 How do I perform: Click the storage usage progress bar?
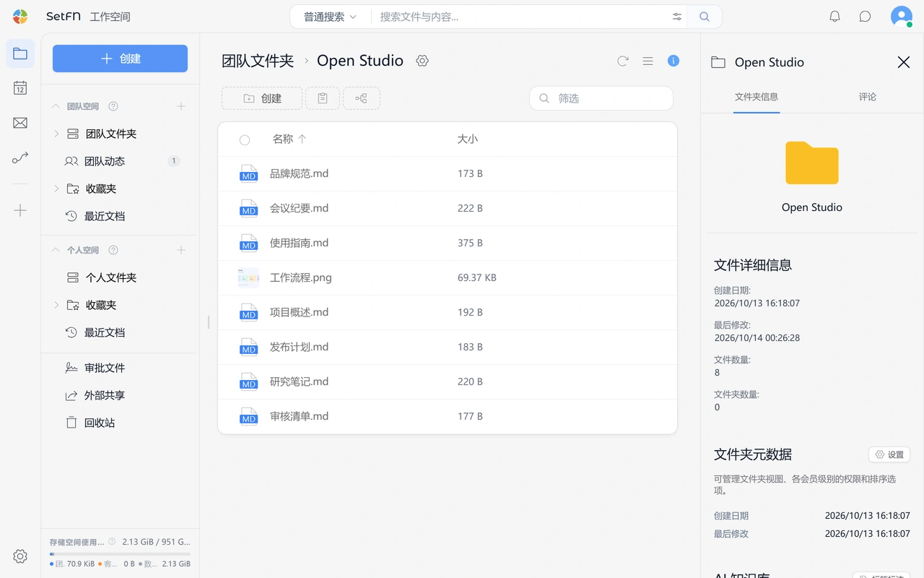[120, 554]
